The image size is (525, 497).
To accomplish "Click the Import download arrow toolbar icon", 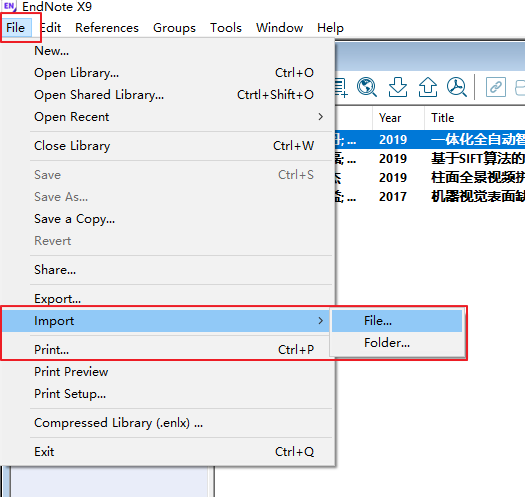I will point(398,87).
